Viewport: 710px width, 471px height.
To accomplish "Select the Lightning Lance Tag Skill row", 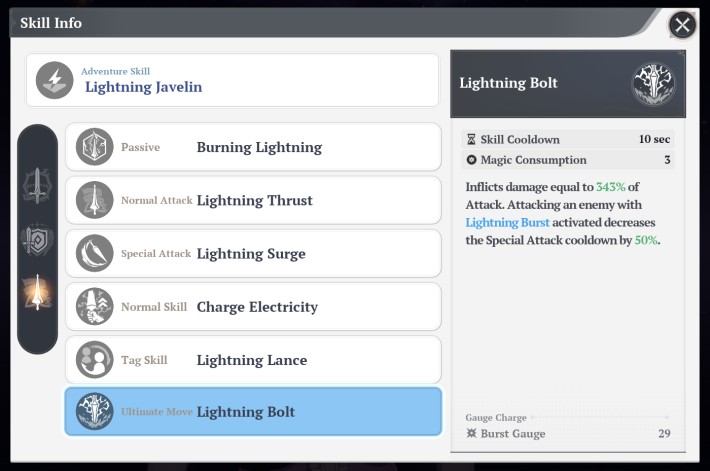I will pyautogui.click(x=253, y=360).
